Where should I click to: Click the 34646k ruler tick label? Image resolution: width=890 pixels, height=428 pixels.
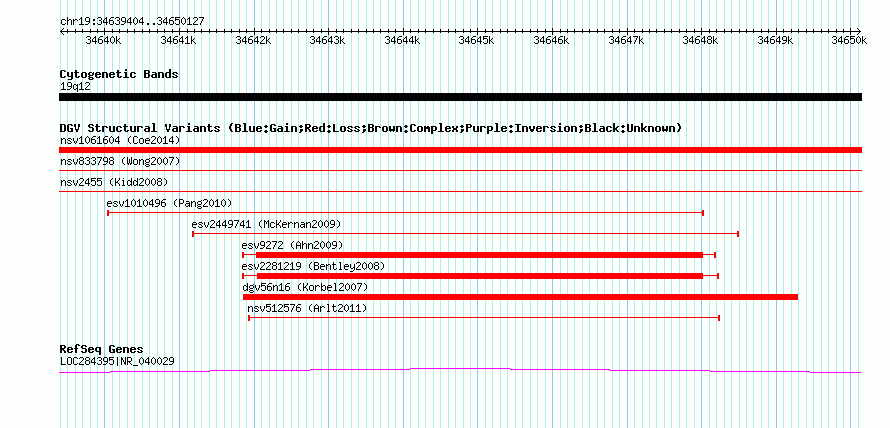pos(552,40)
